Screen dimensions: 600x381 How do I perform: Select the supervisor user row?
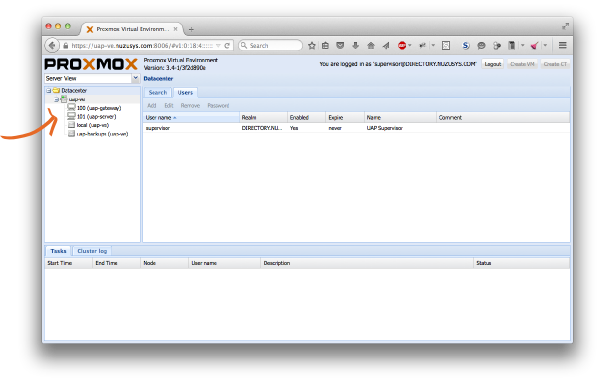coord(356,128)
